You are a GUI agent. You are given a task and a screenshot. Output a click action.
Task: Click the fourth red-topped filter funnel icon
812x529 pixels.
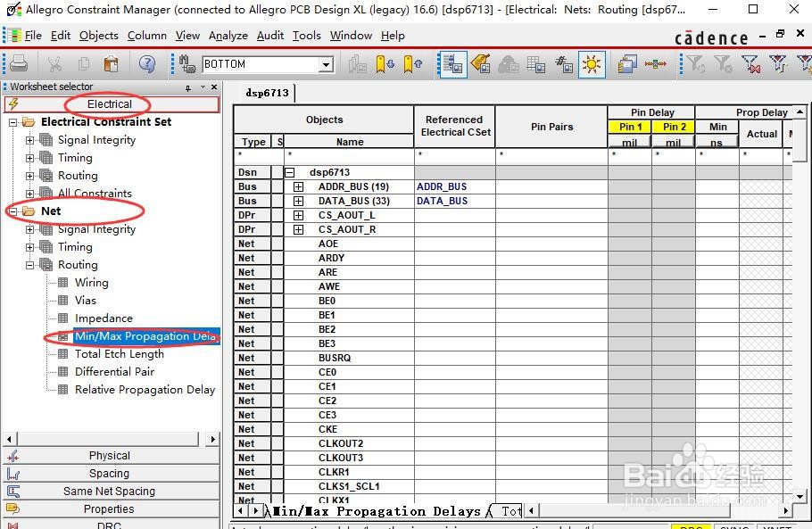pos(778,64)
